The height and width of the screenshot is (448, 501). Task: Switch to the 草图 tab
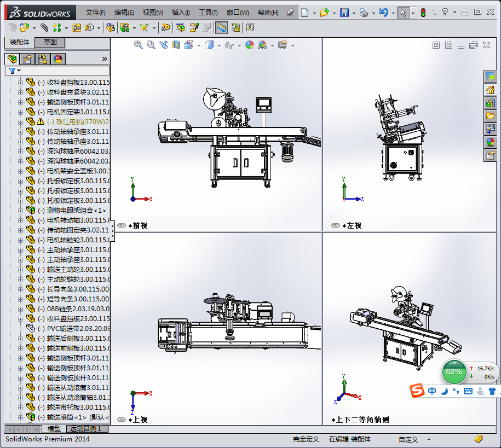pyautogui.click(x=50, y=42)
